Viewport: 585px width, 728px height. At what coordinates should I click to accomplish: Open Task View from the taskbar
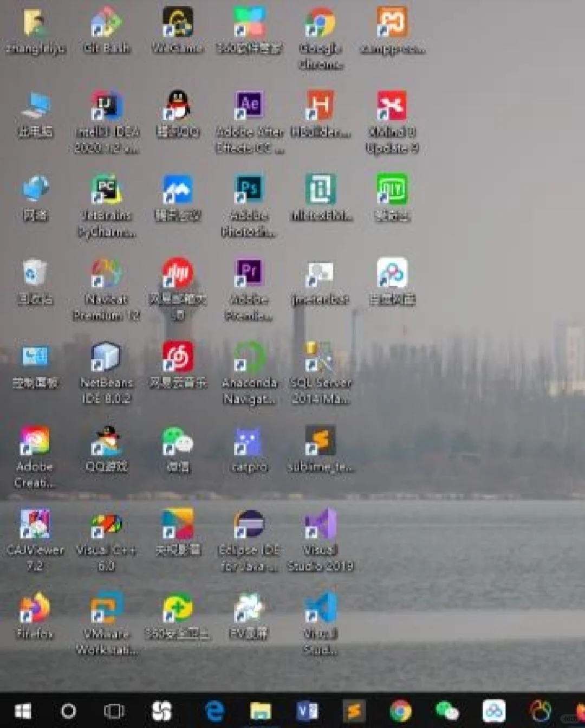click(114, 711)
